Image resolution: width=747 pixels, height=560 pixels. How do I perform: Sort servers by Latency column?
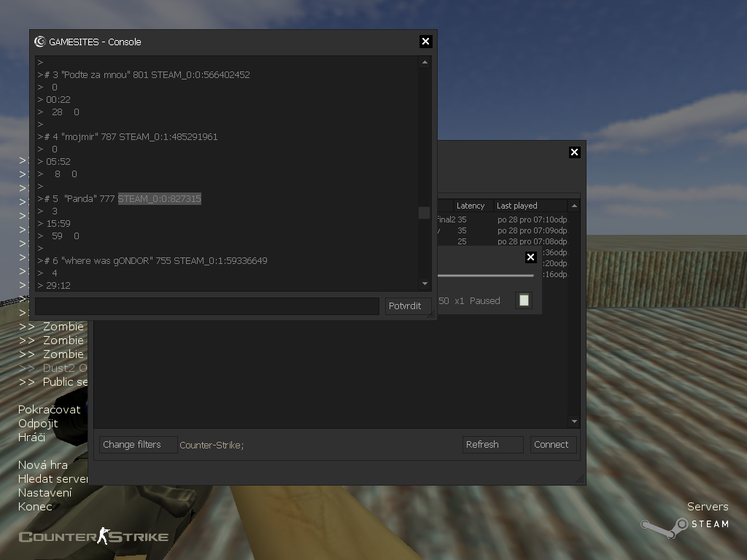coord(471,206)
